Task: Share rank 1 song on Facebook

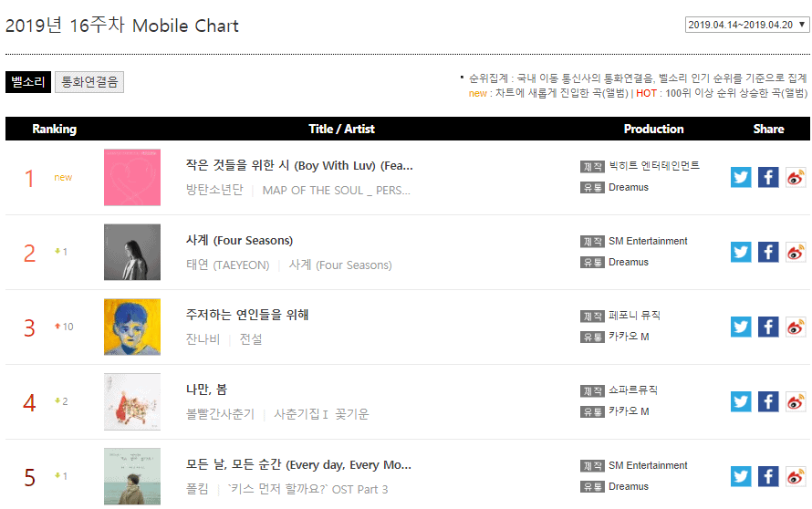Action: 768,177
